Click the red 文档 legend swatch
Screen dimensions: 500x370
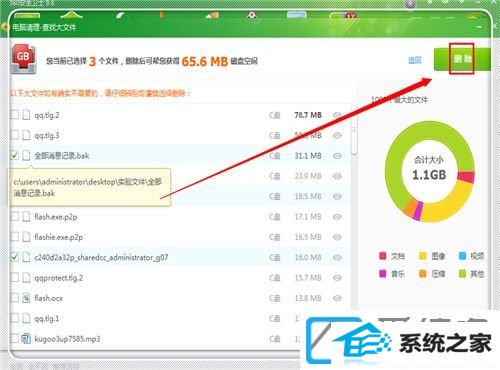[383, 256]
